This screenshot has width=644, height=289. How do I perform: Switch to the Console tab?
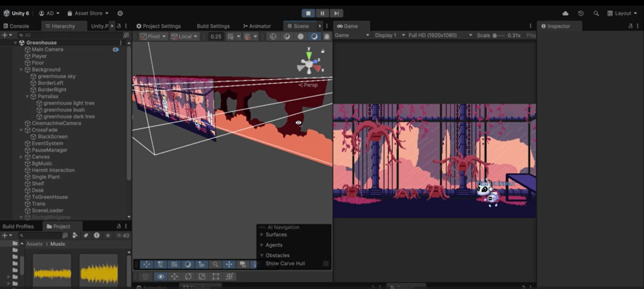(x=16, y=26)
